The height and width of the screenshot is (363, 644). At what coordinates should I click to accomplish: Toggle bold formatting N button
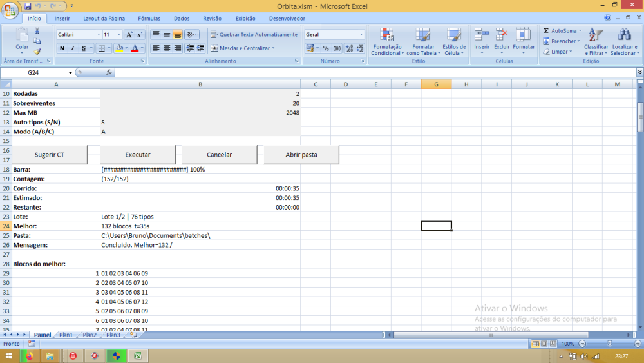click(x=62, y=48)
